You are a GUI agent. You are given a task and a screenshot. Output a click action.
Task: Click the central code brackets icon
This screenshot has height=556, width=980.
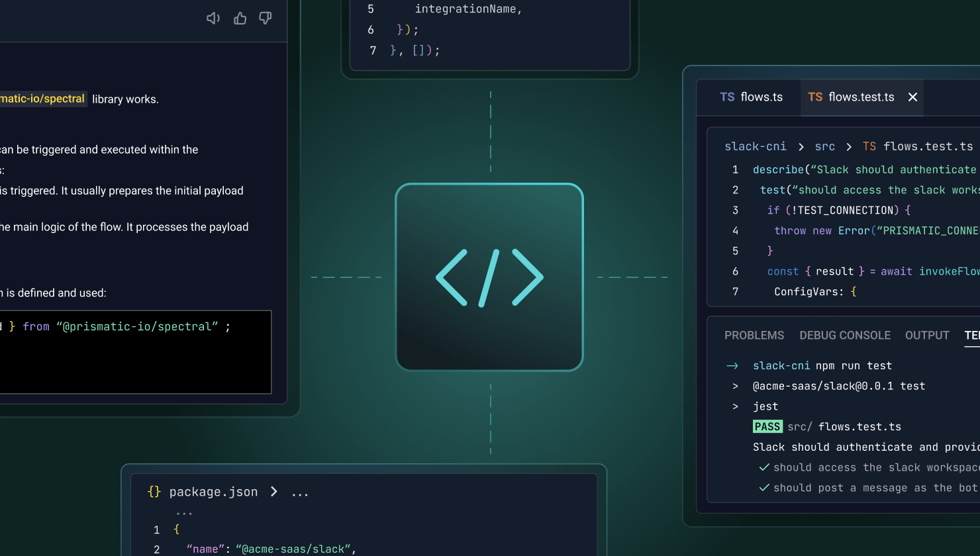(489, 277)
